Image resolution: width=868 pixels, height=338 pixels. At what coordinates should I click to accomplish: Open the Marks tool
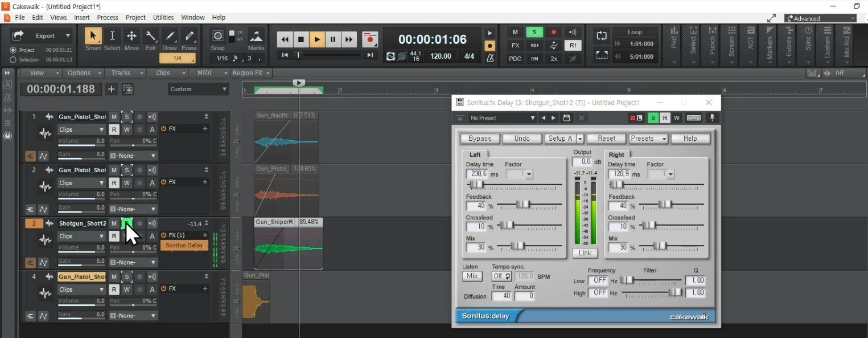coord(256,36)
